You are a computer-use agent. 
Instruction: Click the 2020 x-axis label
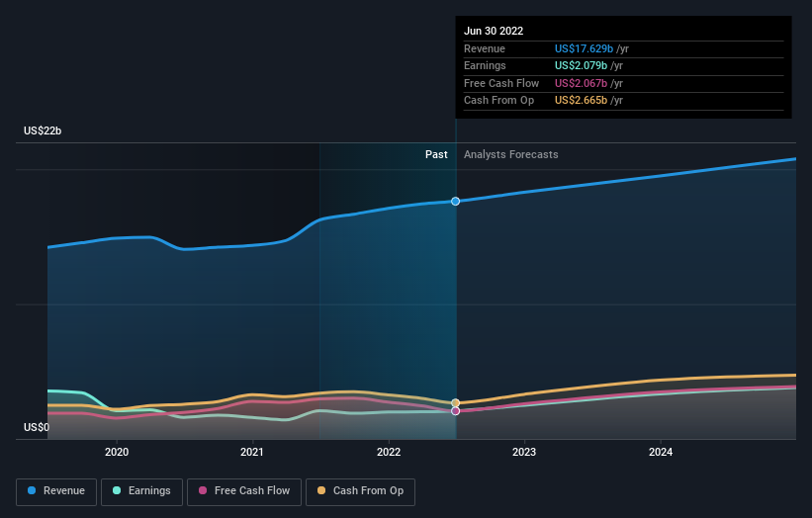click(117, 453)
